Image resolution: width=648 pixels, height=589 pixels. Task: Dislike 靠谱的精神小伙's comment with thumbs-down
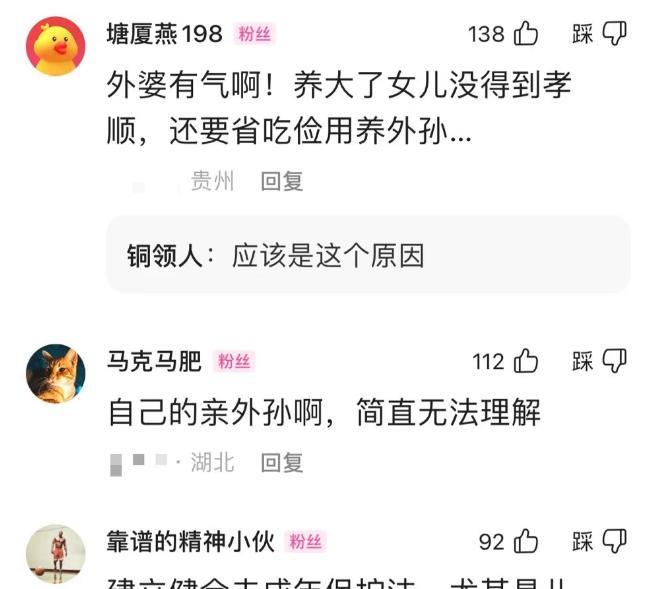(614, 541)
